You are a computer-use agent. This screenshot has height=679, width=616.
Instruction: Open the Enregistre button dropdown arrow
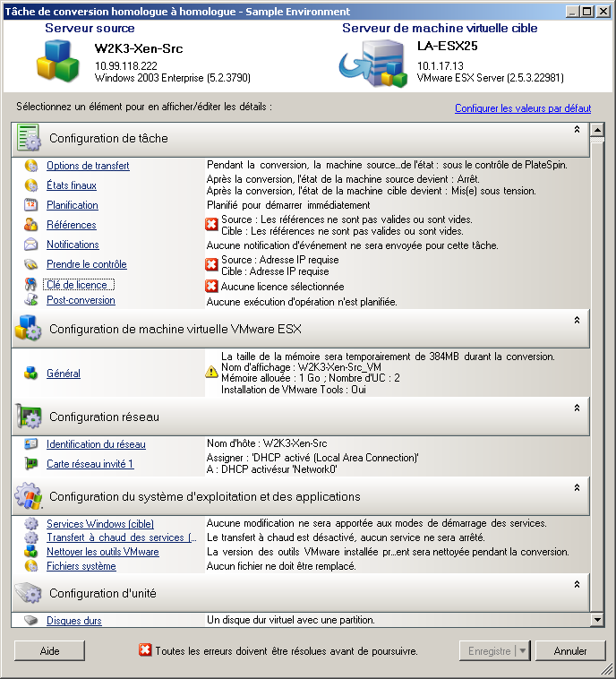pyautogui.click(x=523, y=651)
